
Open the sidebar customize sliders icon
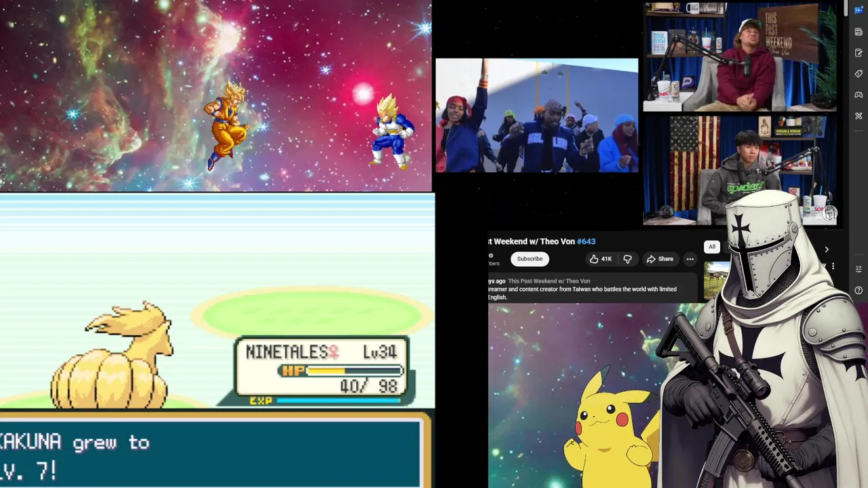pyautogui.click(x=859, y=269)
